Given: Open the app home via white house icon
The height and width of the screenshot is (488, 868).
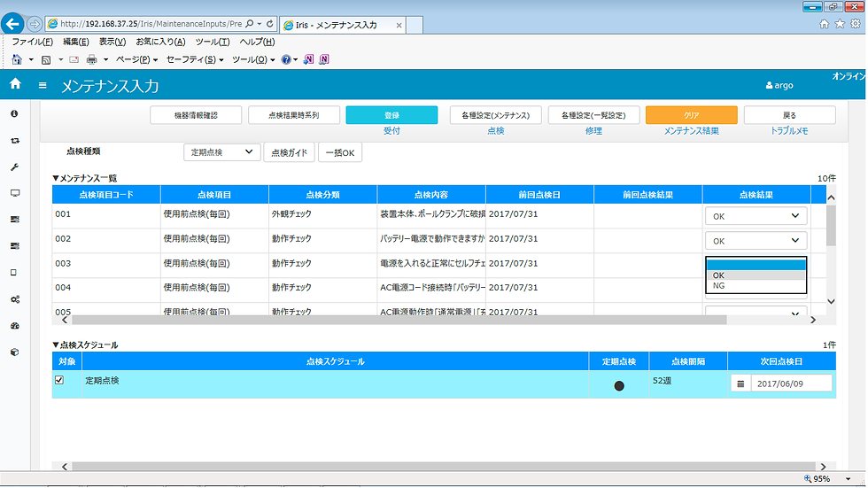Looking at the screenshot, I should click(16, 83).
